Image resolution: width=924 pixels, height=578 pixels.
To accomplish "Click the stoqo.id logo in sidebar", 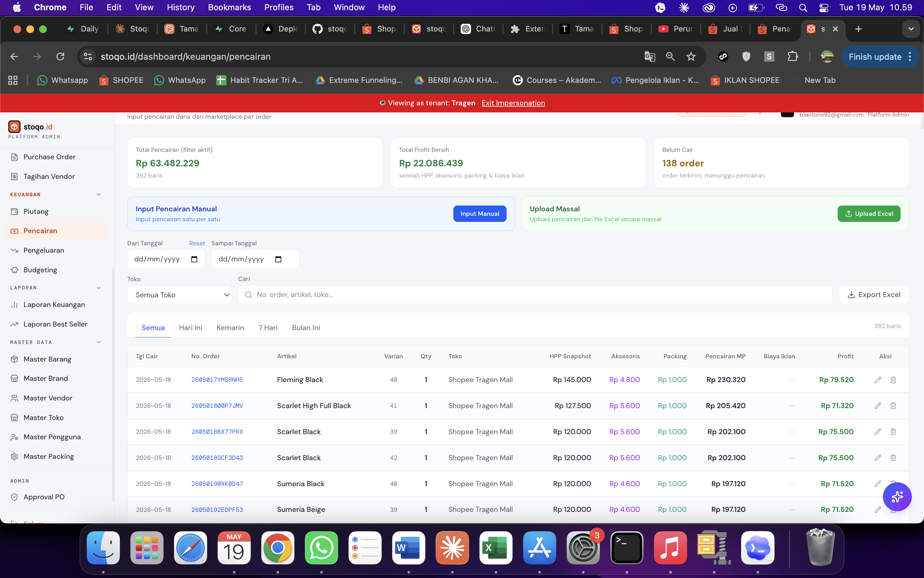I will click(30, 127).
